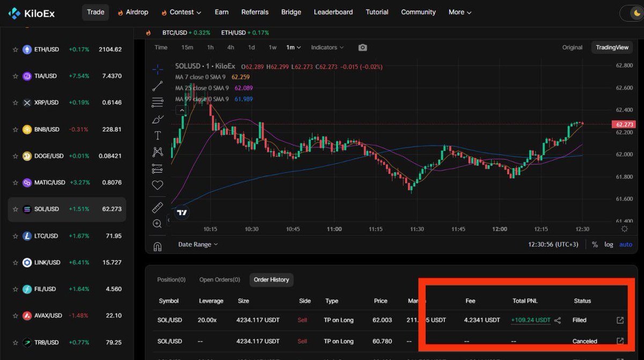Open the Leaderboard page
The image size is (644, 360).
coord(333,12)
